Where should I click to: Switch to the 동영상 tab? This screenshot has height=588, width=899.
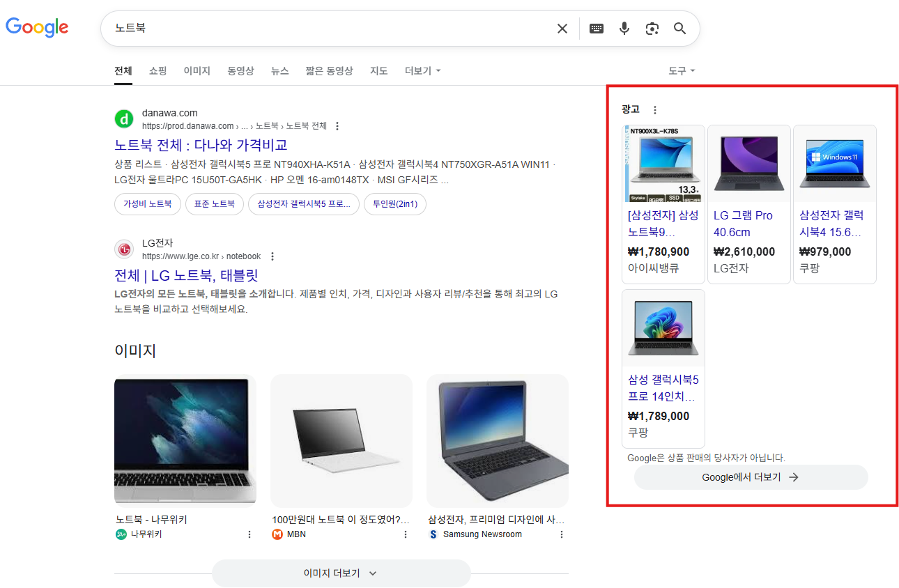click(x=240, y=71)
